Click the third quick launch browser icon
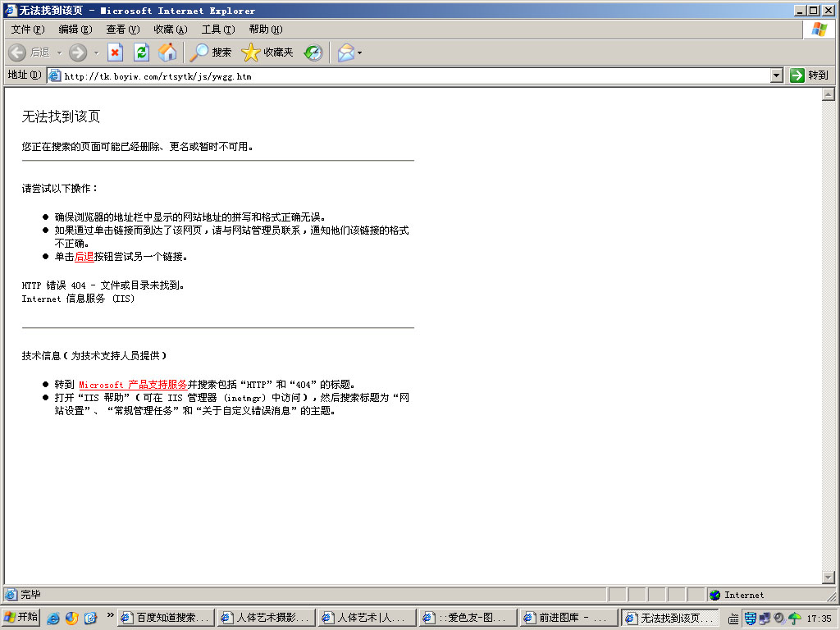Image resolution: width=840 pixels, height=630 pixels. click(x=90, y=619)
